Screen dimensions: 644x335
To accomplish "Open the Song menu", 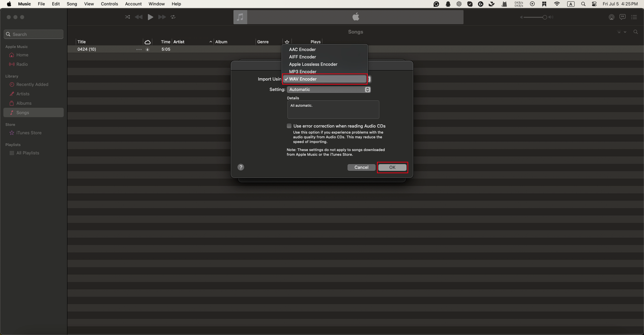I will (72, 4).
